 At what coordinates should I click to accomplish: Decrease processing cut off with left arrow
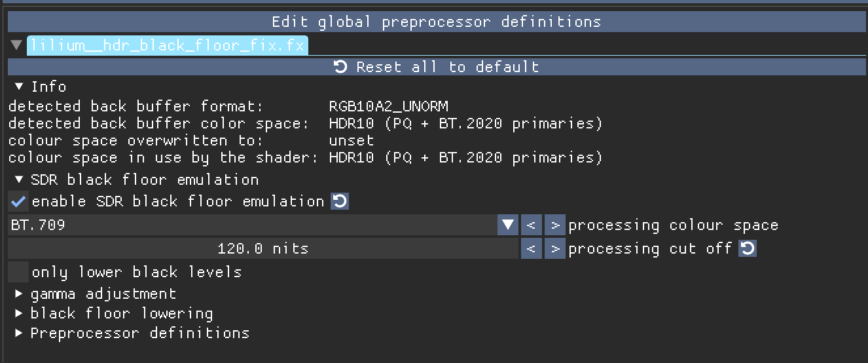point(531,249)
